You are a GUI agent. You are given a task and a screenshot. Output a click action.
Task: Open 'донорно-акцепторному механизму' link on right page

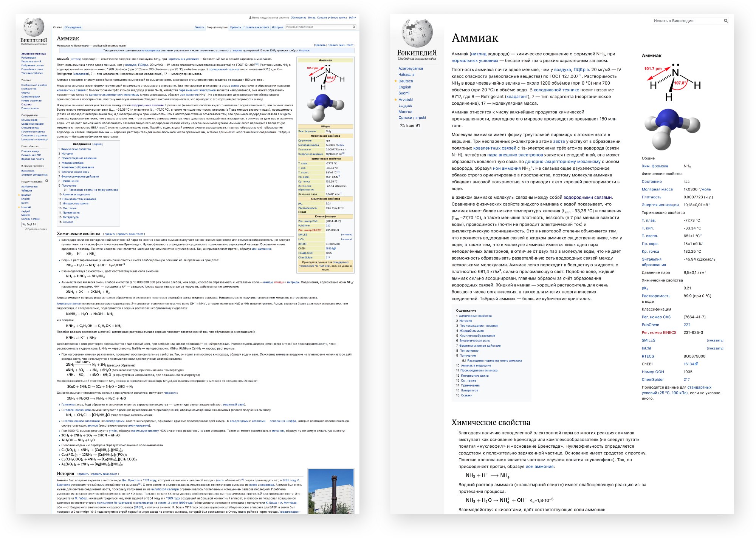[x=562, y=161]
